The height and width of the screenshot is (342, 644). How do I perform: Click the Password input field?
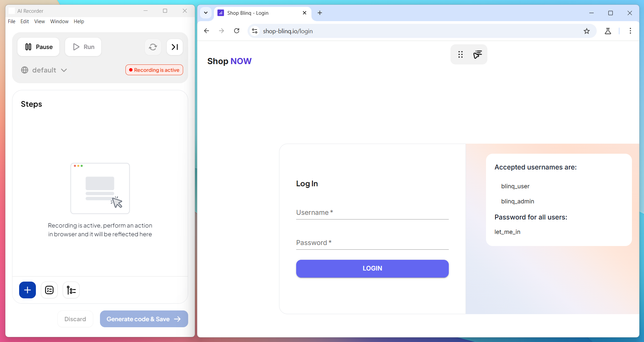click(x=372, y=243)
